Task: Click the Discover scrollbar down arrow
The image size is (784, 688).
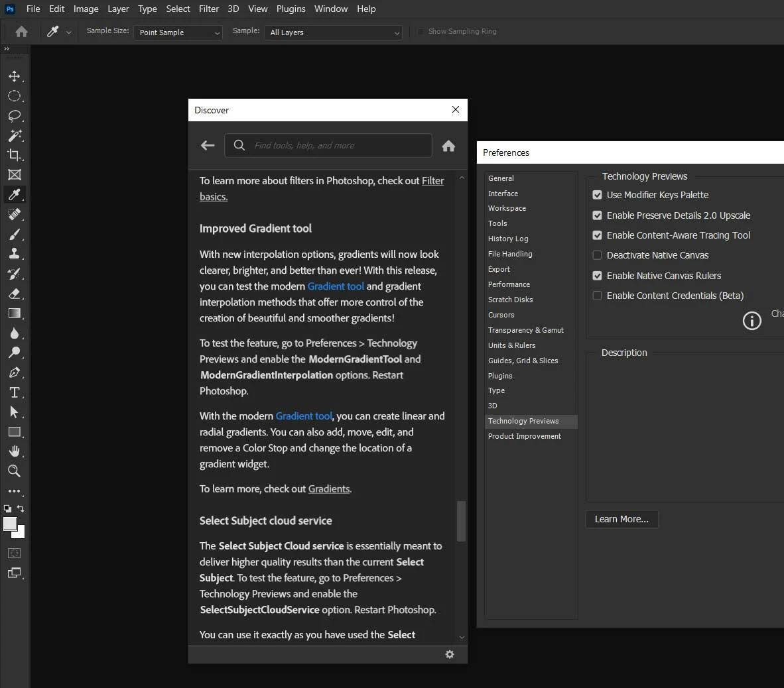Action: tap(462, 638)
